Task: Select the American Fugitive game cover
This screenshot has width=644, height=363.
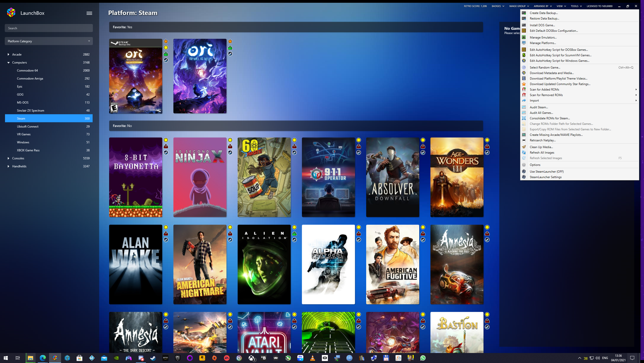Action: (392, 264)
